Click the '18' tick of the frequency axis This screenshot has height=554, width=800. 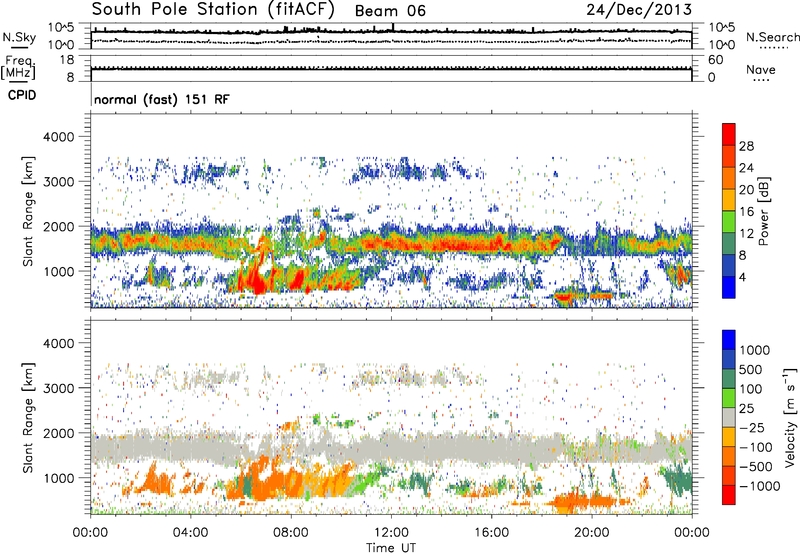(x=67, y=60)
